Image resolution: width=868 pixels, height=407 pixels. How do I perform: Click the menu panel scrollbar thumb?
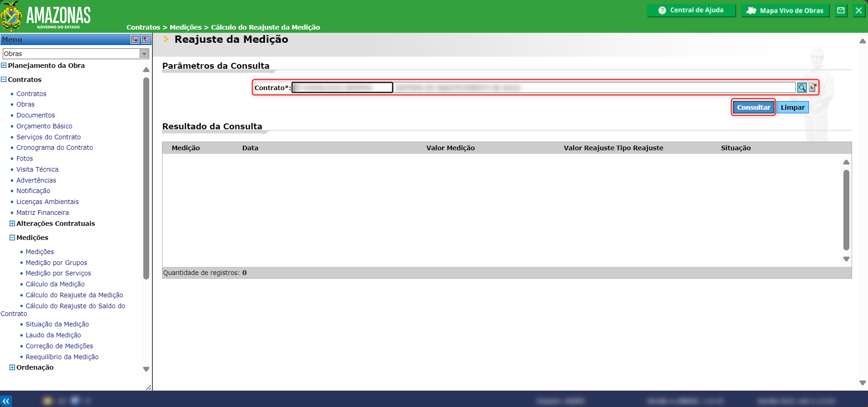click(146, 178)
